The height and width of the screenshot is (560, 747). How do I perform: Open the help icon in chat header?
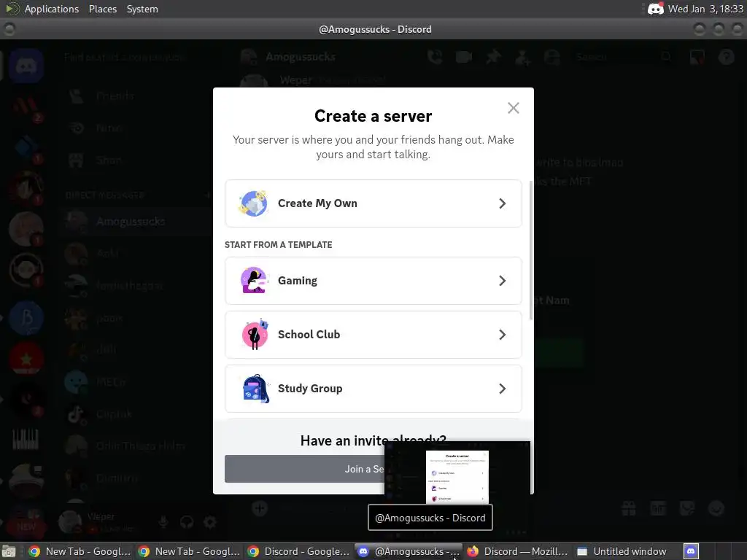pyautogui.click(x=727, y=57)
